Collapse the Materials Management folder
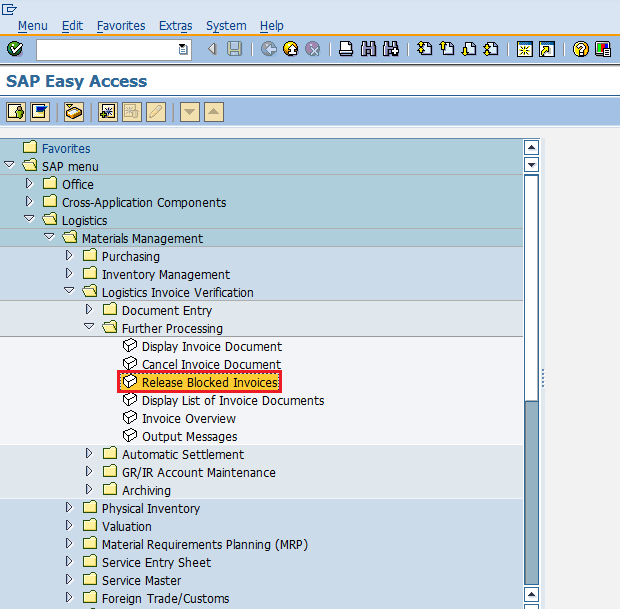 [49, 236]
